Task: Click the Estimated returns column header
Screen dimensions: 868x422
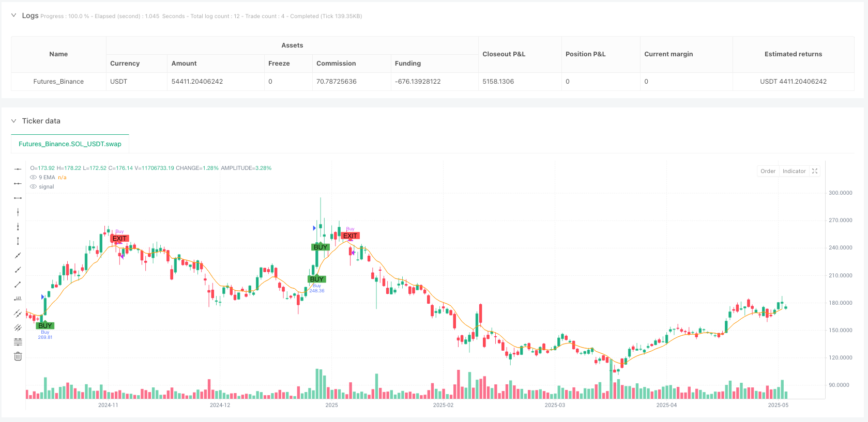Action: pyautogui.click(x=793, y=54)
